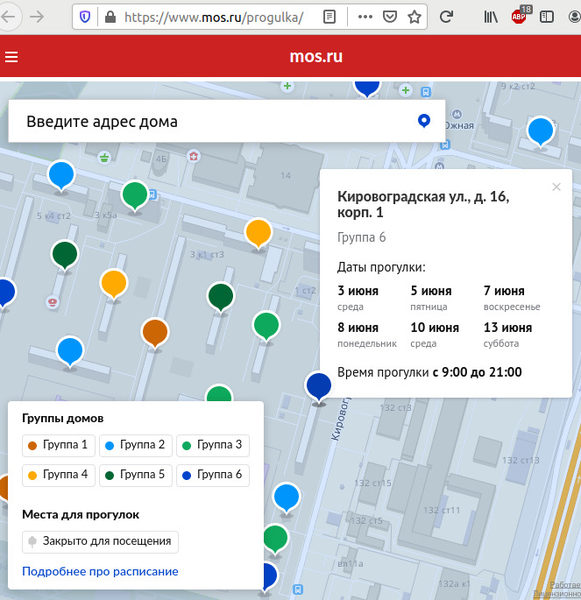Screen dimensions: 581x600
Task: Open page actions three-dots menu
Action: [365, 17]
